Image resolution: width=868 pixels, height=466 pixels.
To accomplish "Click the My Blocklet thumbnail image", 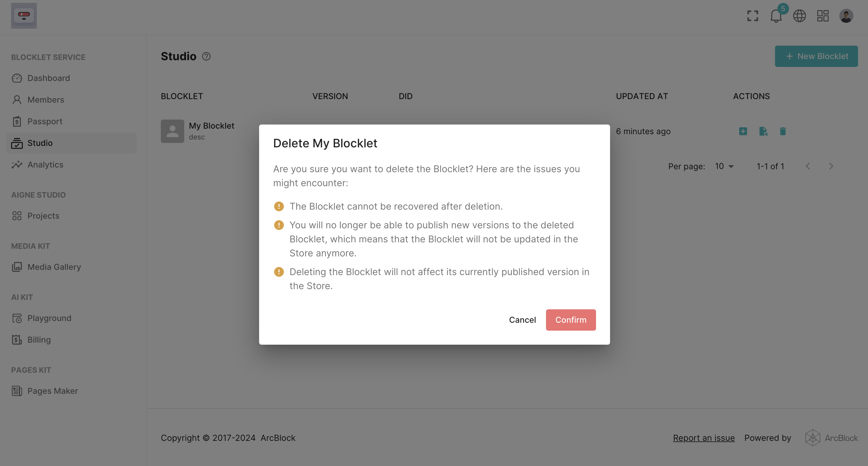I will 172,131.
